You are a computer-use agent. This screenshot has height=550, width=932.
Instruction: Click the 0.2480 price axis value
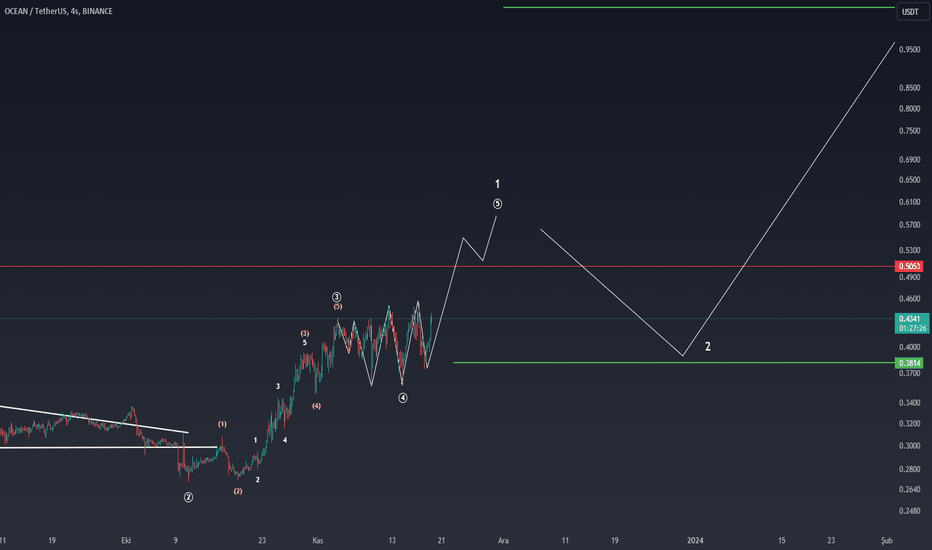pyautogui.click(x=909, y=511)
